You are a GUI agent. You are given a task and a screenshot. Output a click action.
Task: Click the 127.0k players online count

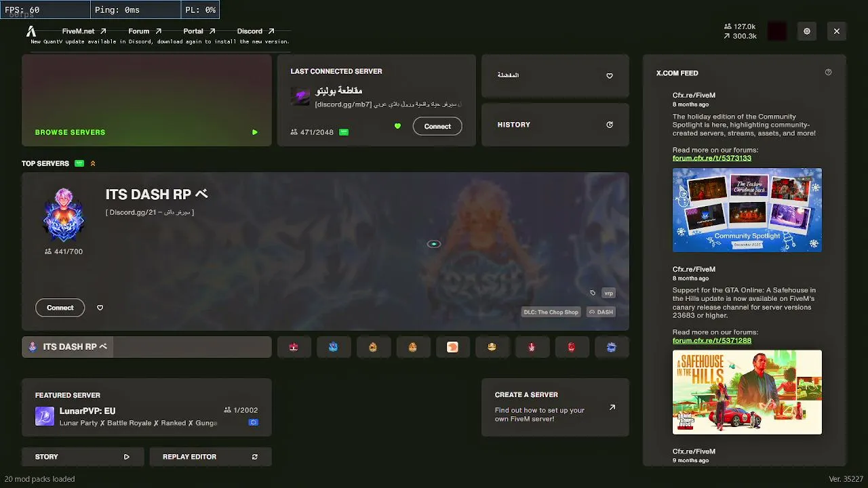pyautogui.click(x=740, y=27)
